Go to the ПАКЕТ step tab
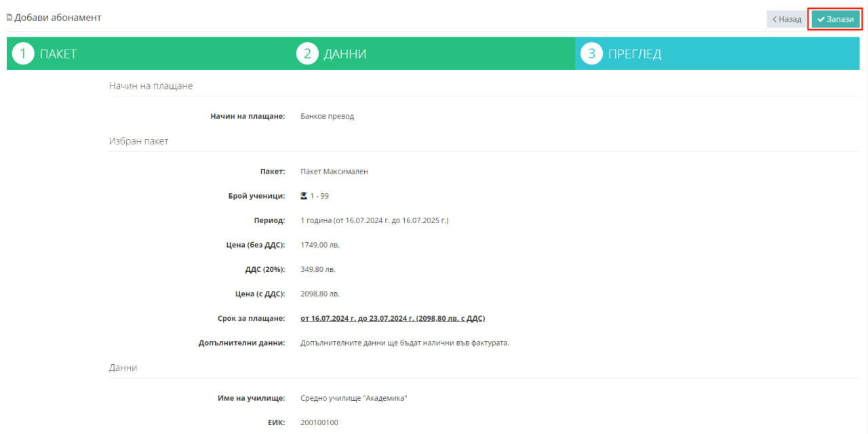Viewport: 868px width, 434px height. coord(58,54)
